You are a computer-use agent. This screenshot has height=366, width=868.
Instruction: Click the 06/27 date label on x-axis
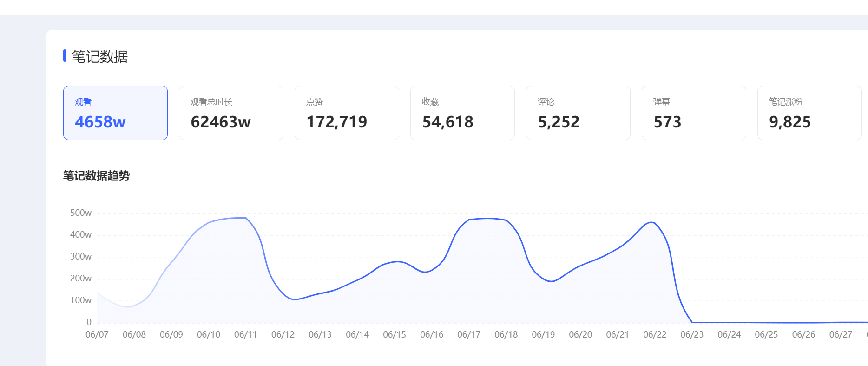coord(841,335)
